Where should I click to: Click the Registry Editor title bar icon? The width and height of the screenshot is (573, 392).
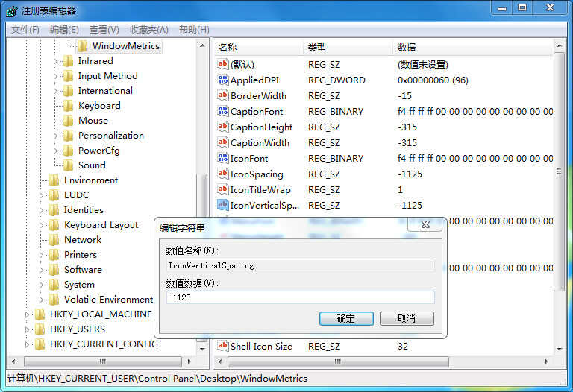(x=12, y=11)
